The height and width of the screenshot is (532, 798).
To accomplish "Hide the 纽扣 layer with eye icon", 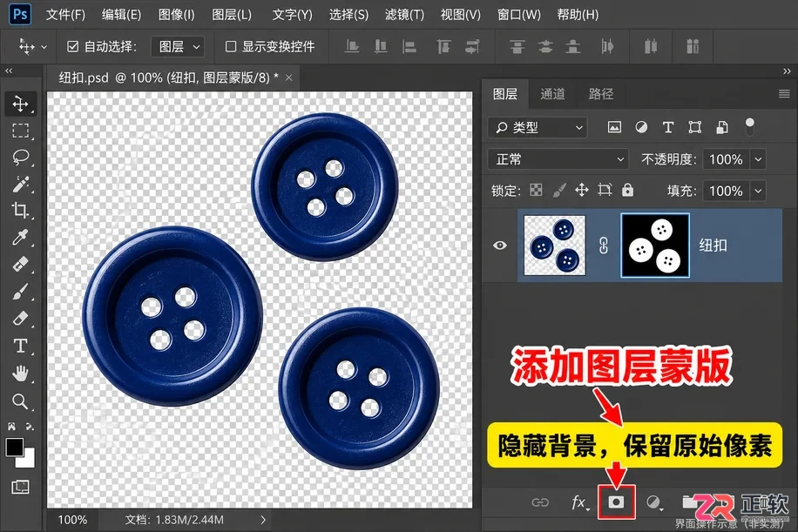I will tap(500, 246).
